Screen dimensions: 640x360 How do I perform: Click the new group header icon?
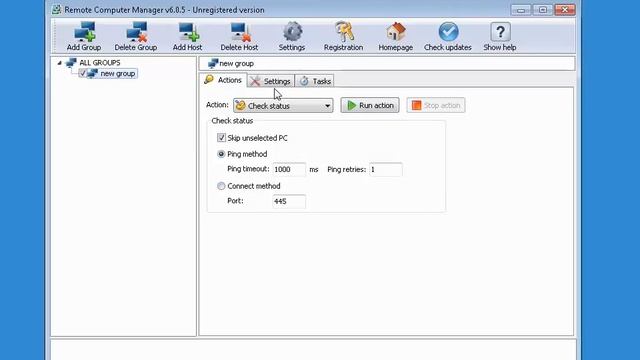[x=213, y=63]
